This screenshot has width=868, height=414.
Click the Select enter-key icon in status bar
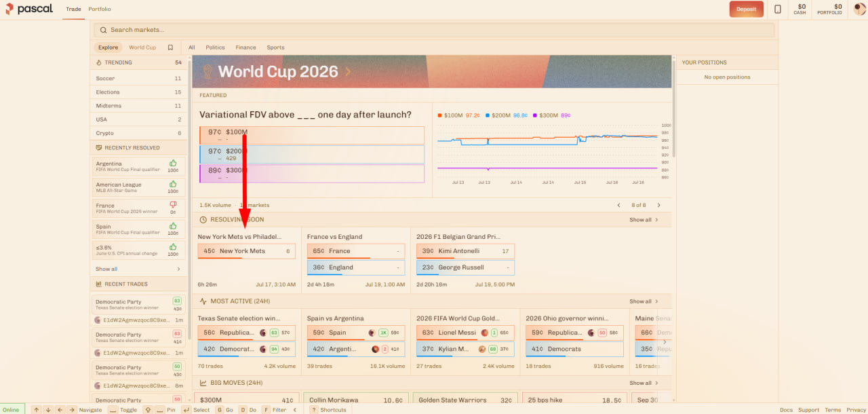pyautogui.click(x=186, y=410)
